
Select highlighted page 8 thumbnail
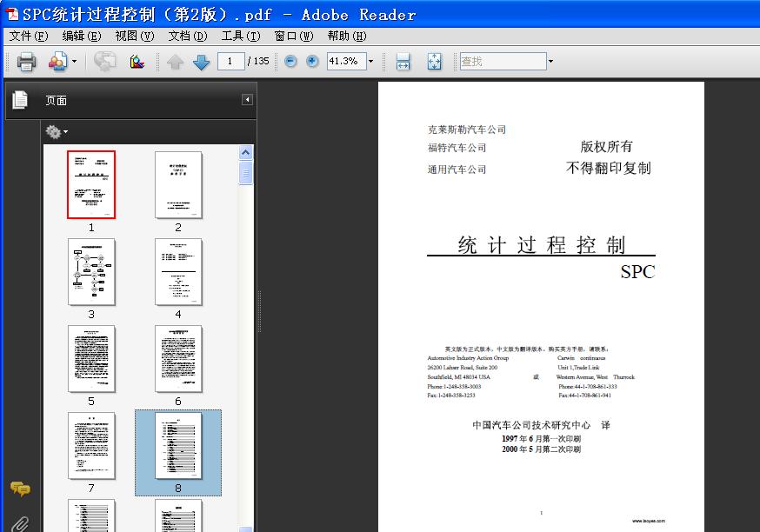(x=178, y=445)
